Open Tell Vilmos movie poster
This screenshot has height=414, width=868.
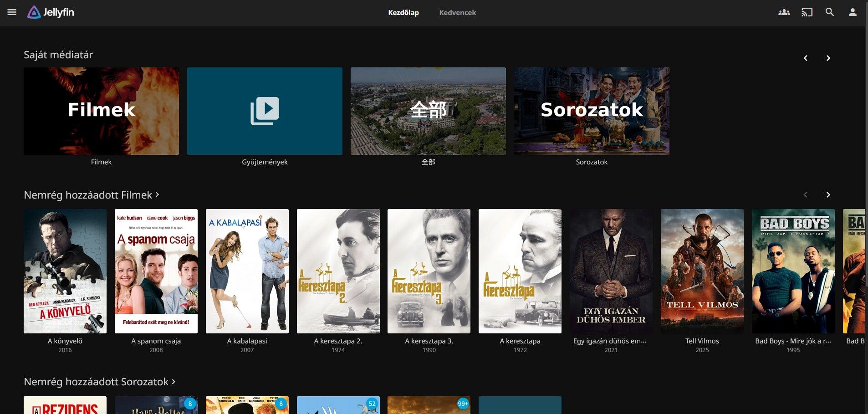tap(702, 271)
